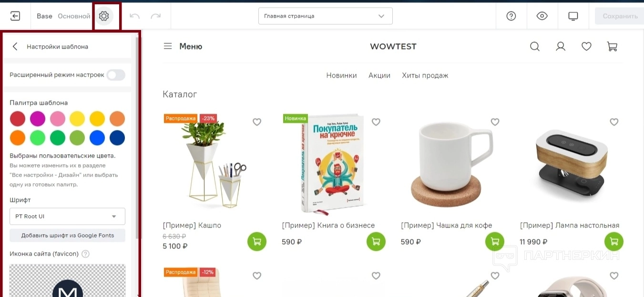Open the shopping cart icon in header
644x297 pixels.
(x=612, y=46)
